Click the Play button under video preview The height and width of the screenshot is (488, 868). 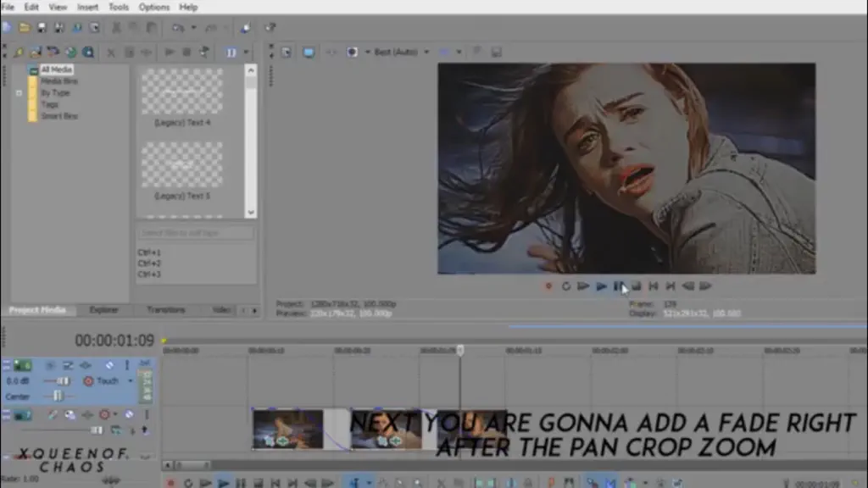point(601,286)
